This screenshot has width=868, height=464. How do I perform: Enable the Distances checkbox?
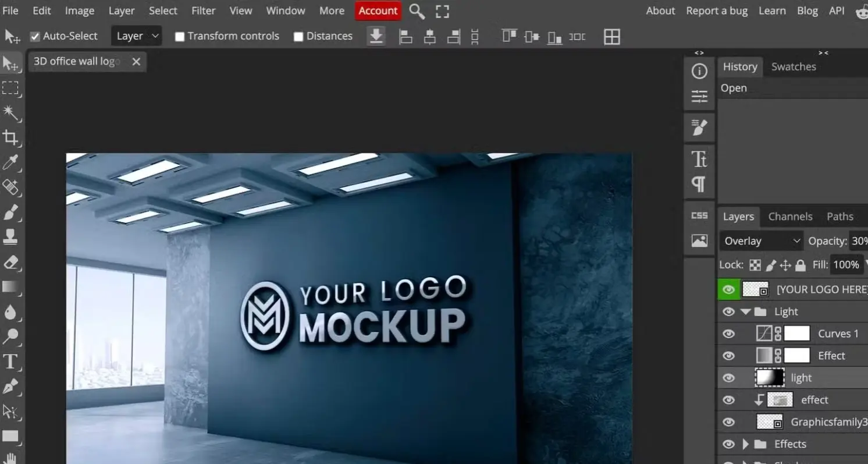point(298,37)
